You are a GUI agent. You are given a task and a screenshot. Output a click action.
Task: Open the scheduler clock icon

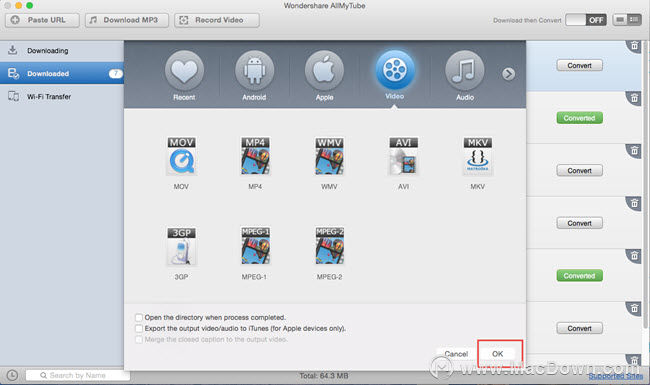[12, 375]
